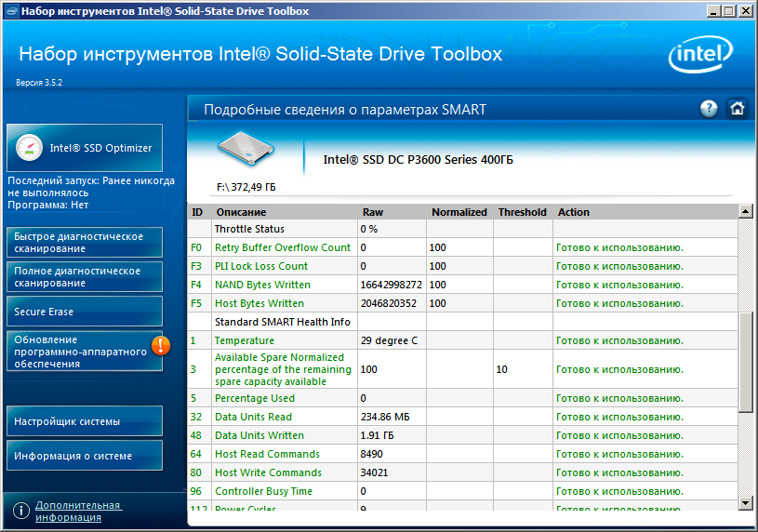Select NAND Bytes Written attribute
The width and height of the screenshot is (758, 532).
click(262, 285)
